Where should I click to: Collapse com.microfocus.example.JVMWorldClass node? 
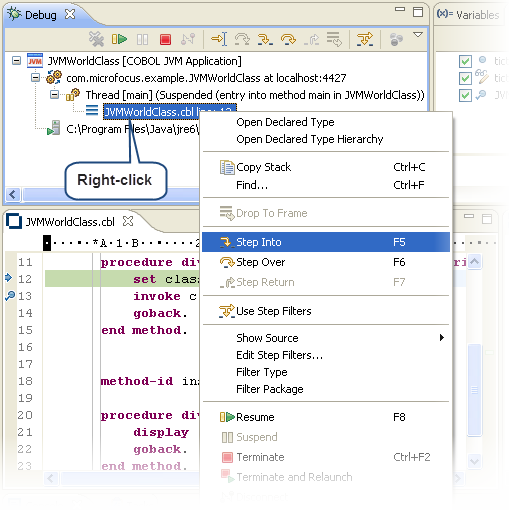tap(35, 78)
